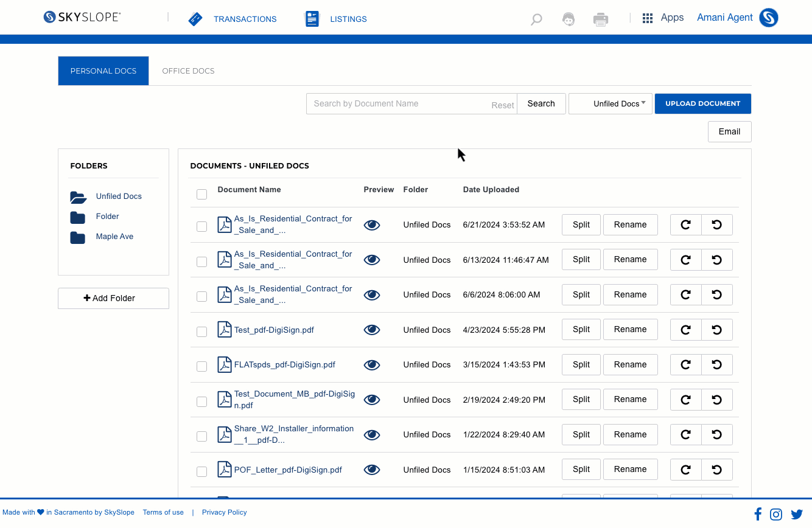Rotate the 6/13/2024 contract clockwise

(685, 260)
